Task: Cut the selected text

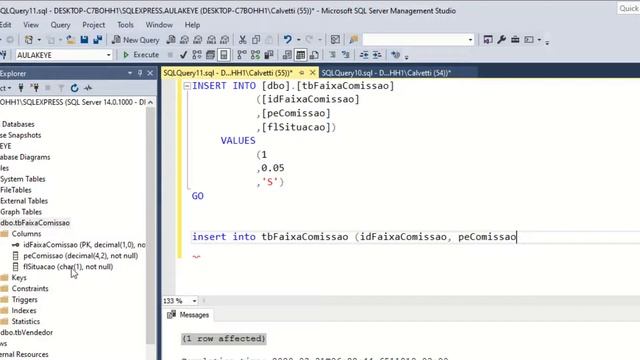Action: 242,40
